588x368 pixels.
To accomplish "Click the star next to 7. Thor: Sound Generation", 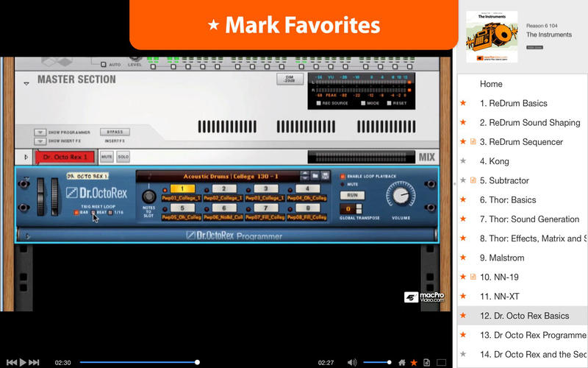I will (463, 219).
